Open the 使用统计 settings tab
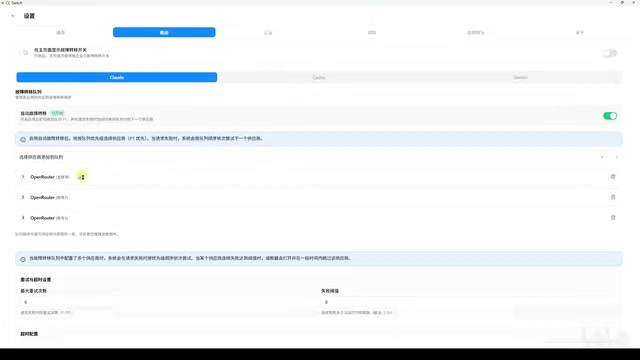640x360 pixels. [x=476, y=33]
